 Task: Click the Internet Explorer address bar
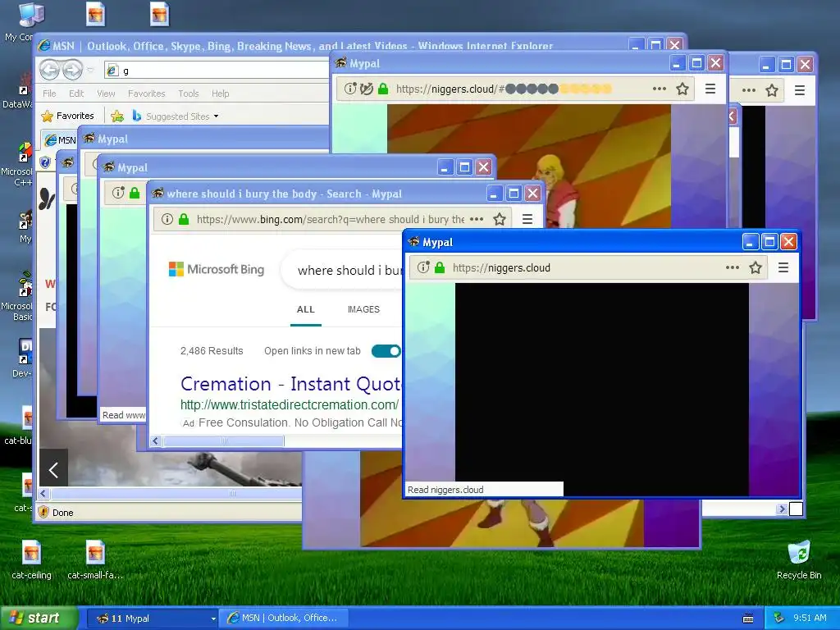tap(217, 71)
